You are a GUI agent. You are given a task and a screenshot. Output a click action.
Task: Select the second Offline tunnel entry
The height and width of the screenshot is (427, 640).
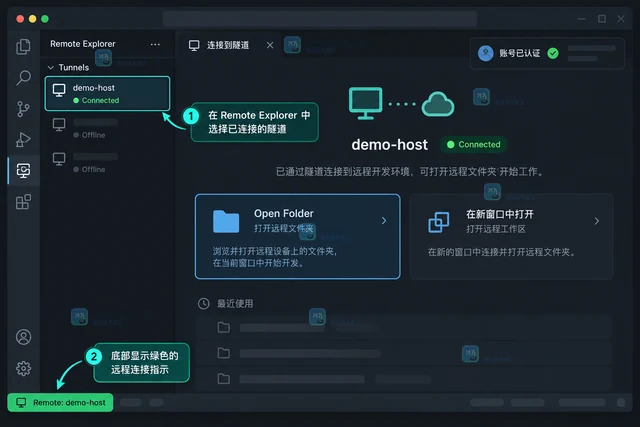pyautogui.click(x=107, y=162)
